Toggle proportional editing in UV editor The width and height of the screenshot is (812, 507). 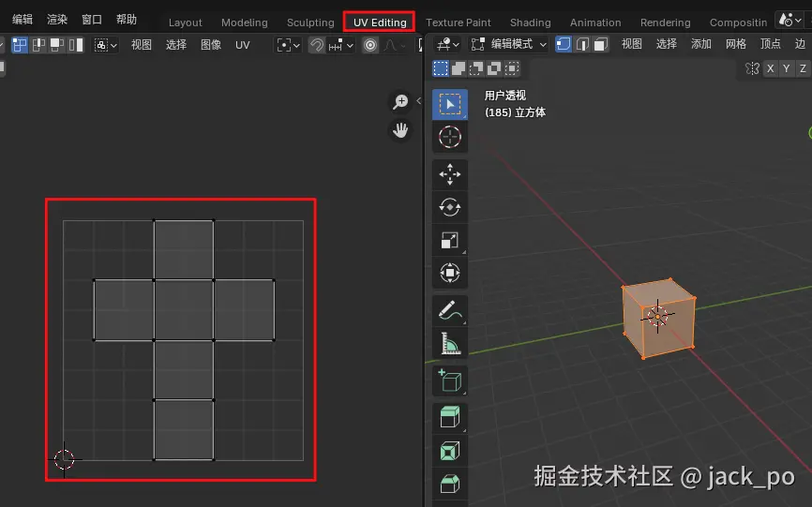tap(370, 46)
